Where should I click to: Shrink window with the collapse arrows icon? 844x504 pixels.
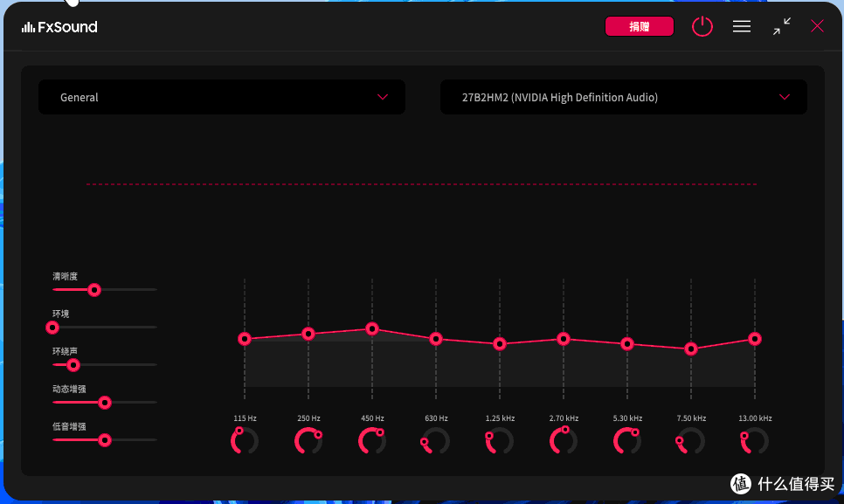pyautogui.click(x=781, y=26)
